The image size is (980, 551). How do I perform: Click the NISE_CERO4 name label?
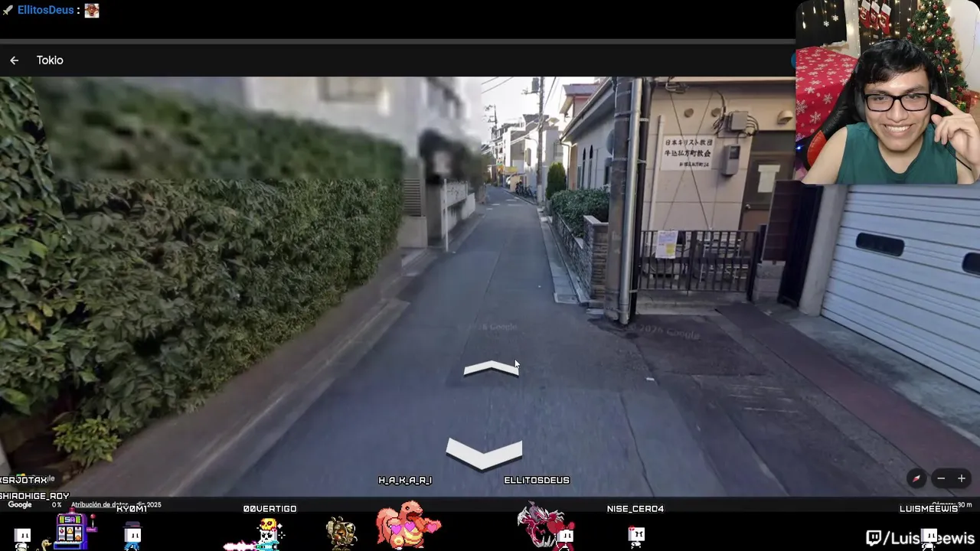pos(635,509)
